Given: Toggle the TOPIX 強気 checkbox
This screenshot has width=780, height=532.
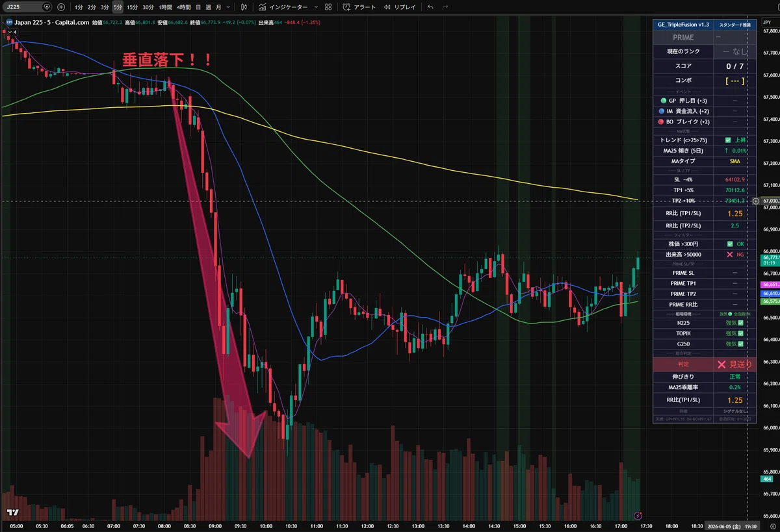Looking at the screenshot, I should (740, 333).
